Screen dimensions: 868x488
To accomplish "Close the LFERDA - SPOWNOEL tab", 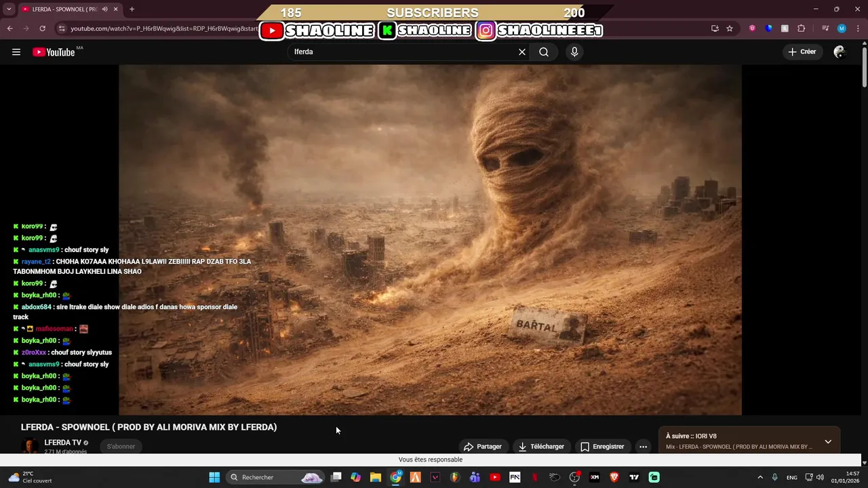I will (116, 9).
